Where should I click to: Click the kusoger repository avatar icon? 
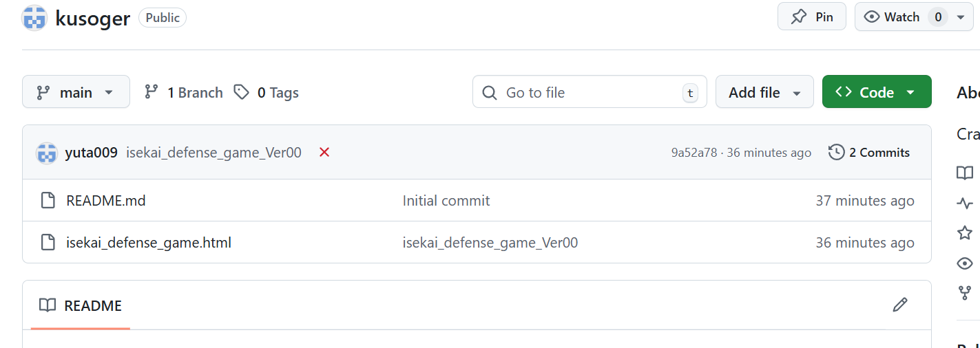(34, 17)
